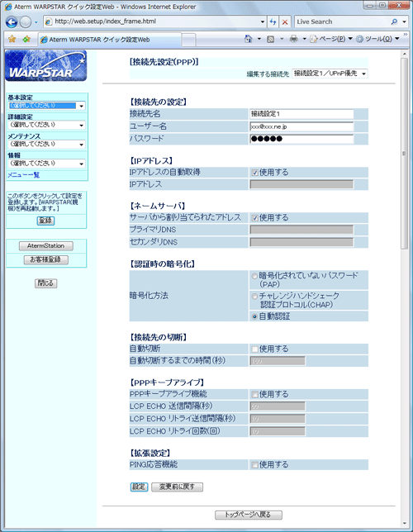Select the PAP unencrypted password radio
This screenshot has height=532, width=413.
pos(254,276)
